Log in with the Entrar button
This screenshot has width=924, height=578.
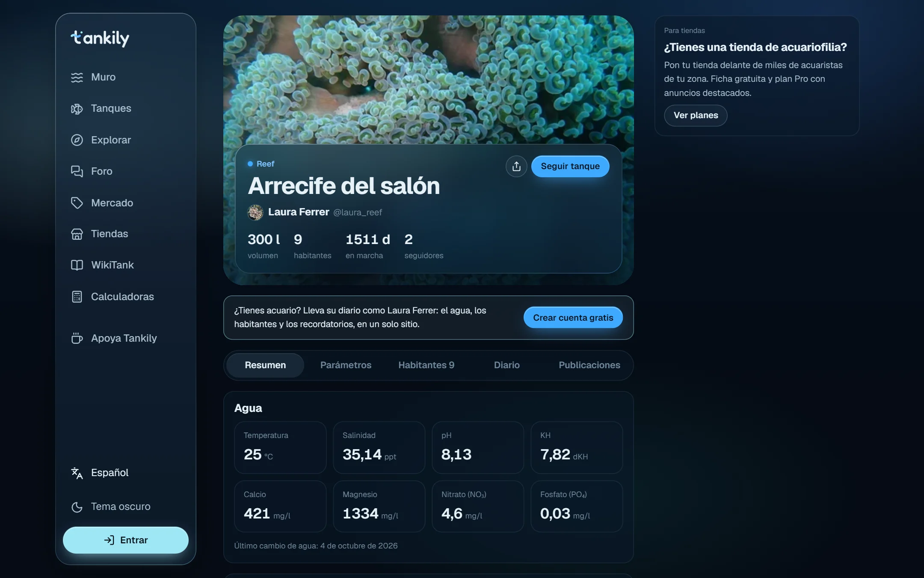126,540
